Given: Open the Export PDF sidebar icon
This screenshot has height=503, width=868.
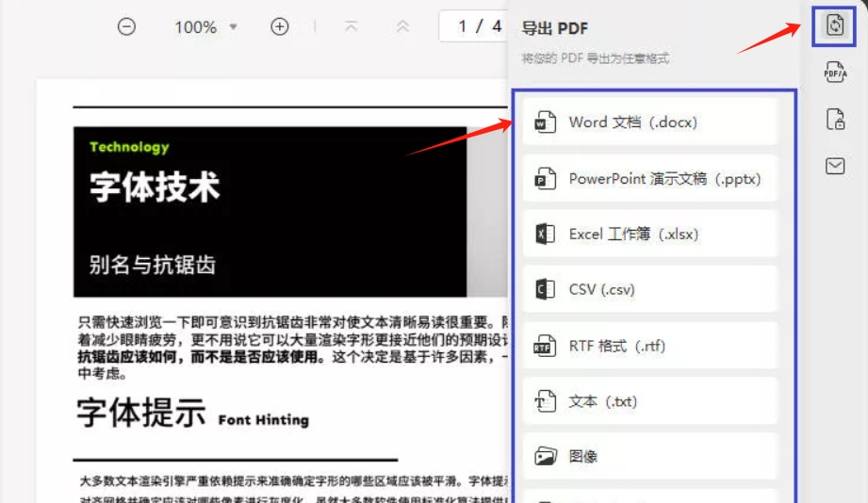Looking at the screenshot, I should [834, 25].
